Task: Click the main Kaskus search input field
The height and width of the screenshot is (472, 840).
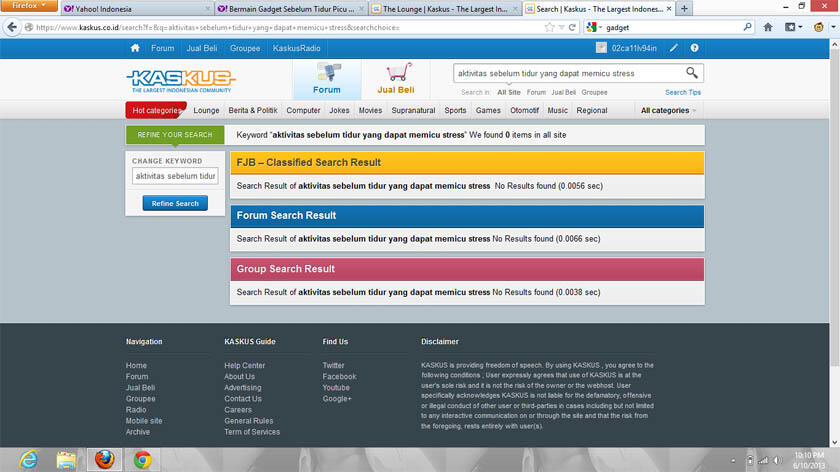Action: [569, 73]
